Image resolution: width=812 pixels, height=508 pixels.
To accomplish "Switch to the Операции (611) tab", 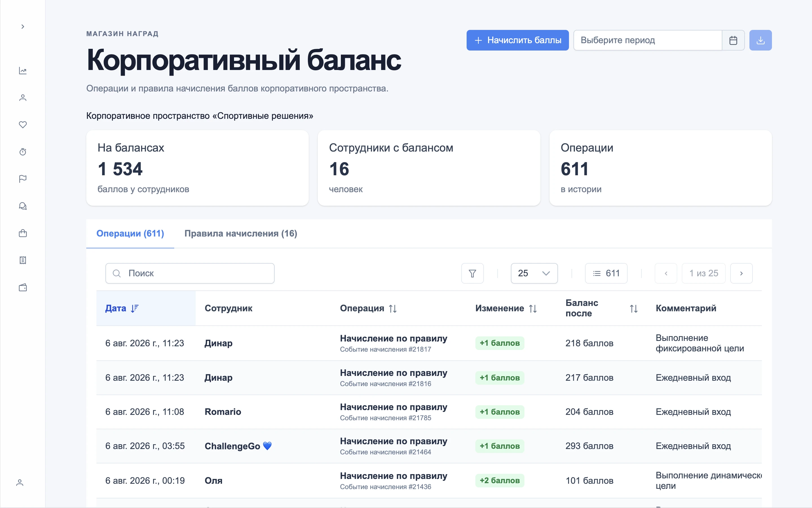I will point(130,233).
